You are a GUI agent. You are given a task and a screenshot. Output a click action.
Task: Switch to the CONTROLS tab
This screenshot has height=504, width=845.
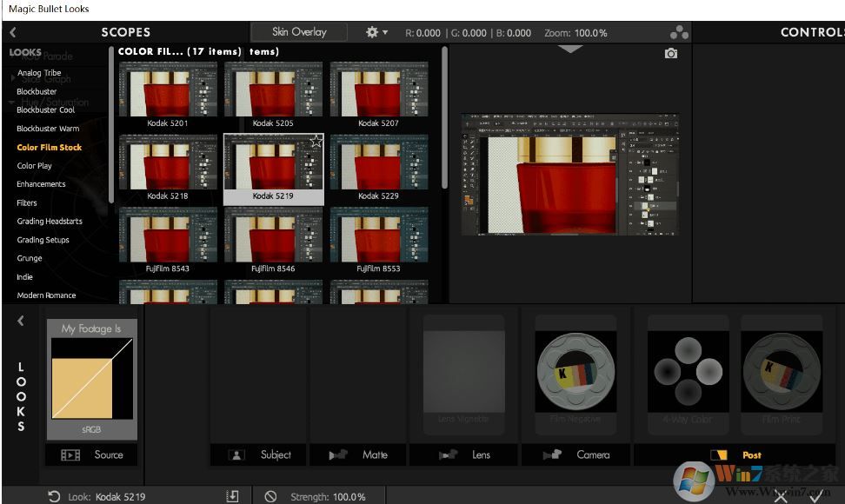tap(814, 32)
